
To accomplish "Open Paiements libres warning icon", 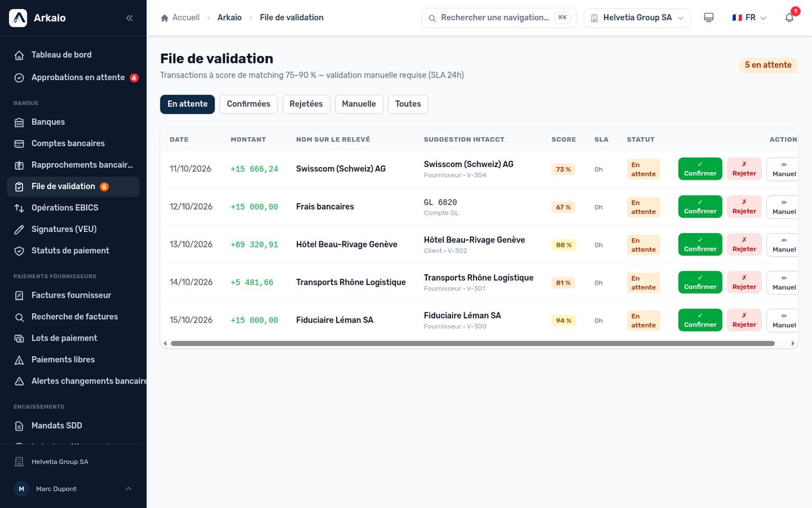I will click(x=19, y=360).
